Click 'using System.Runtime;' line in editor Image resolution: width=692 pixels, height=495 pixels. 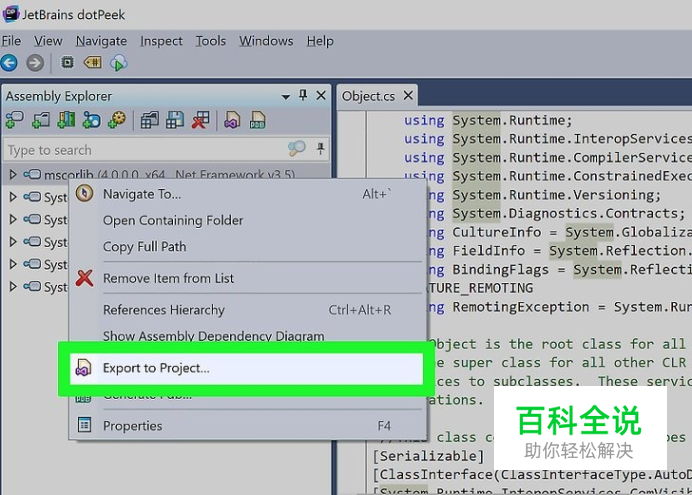[x=488, y=120]
